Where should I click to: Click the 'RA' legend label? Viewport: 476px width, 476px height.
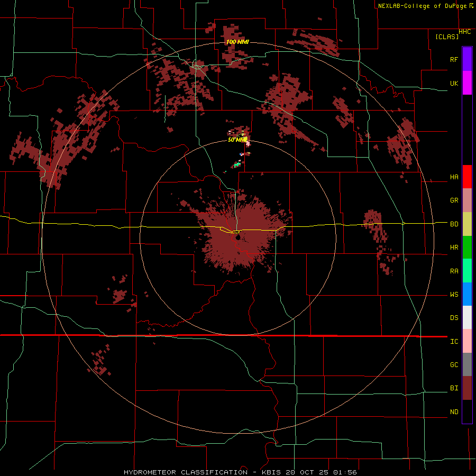coord(454,271)
